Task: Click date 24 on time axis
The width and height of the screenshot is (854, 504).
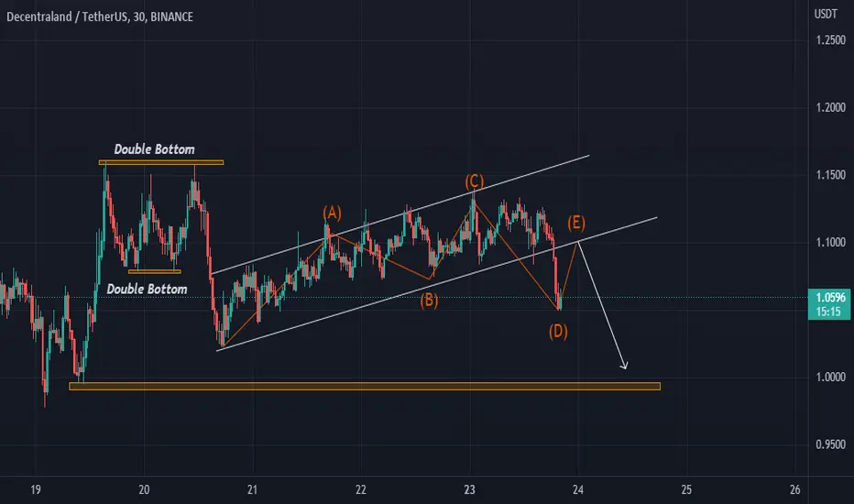Action: coord(578,489)
